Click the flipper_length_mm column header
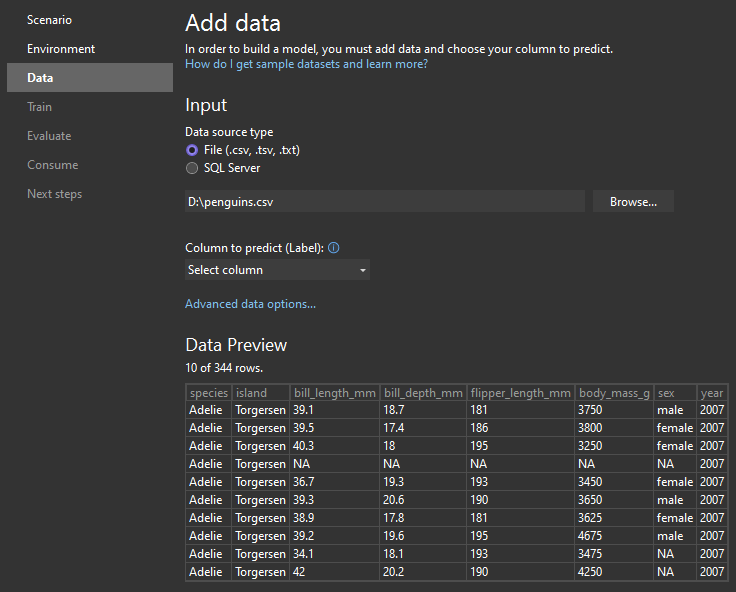The width and height of the screenshot is (736, 592). [520, 393]
